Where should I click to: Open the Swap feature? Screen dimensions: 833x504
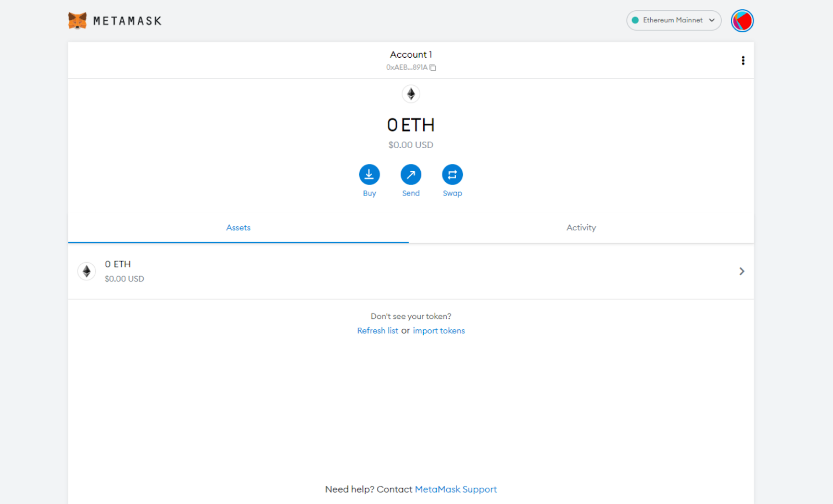(452, 175)
